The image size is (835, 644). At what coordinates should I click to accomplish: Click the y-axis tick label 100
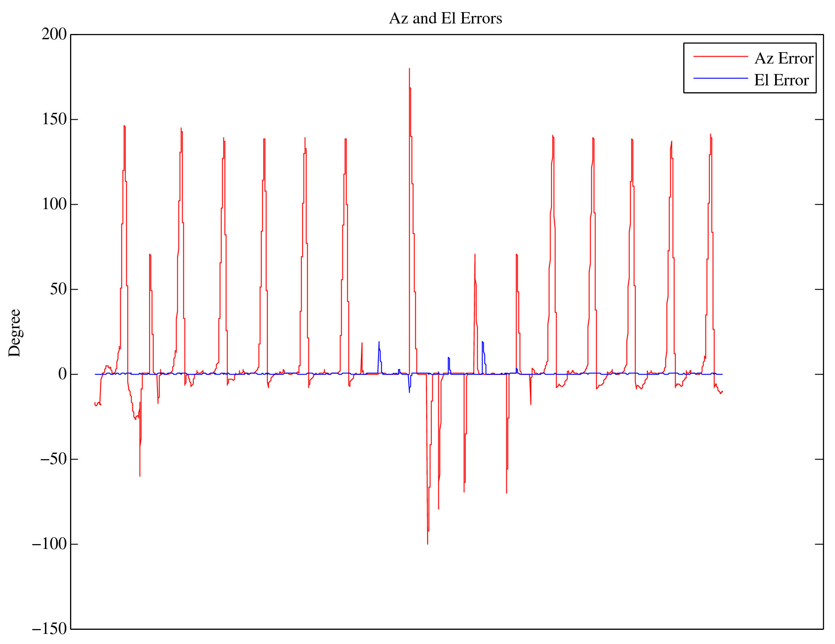click(x=54, y=204)
